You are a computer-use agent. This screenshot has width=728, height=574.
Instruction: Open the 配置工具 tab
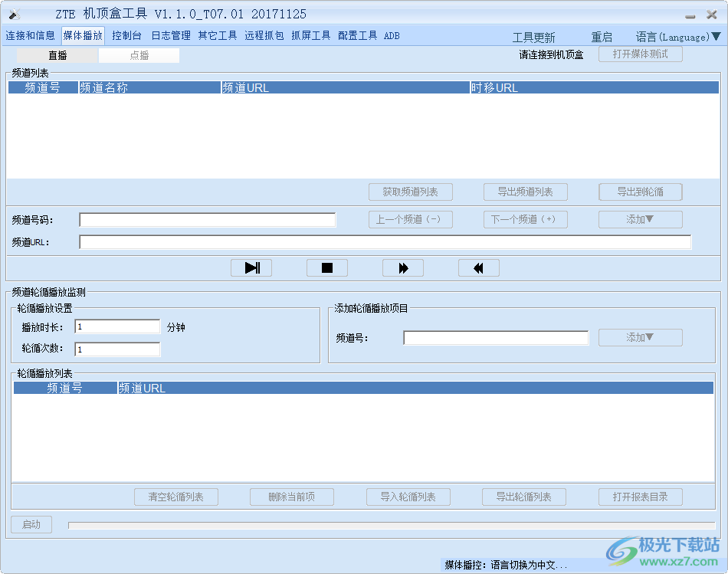358,35
